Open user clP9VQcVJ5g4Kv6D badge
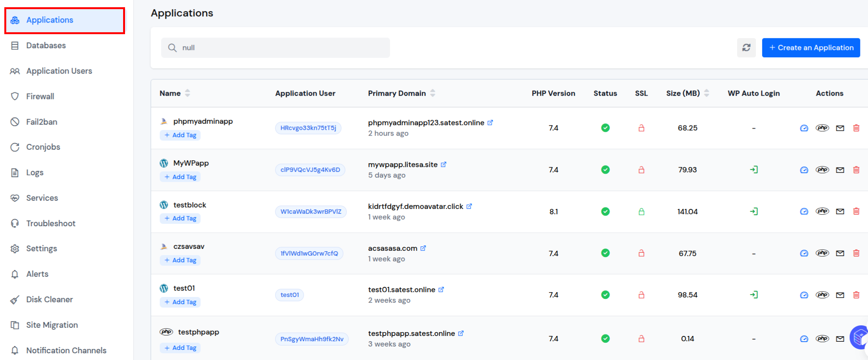 pos(310,170)
